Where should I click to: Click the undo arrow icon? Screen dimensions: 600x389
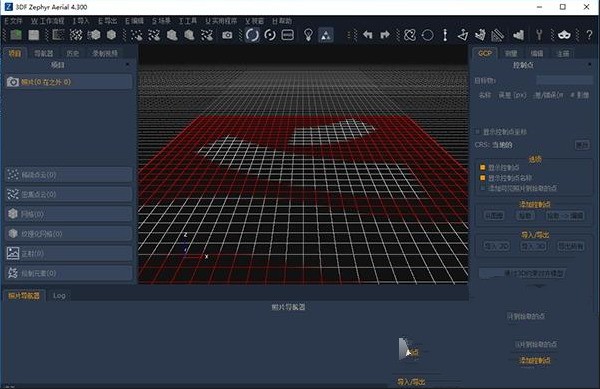point(368,35)
